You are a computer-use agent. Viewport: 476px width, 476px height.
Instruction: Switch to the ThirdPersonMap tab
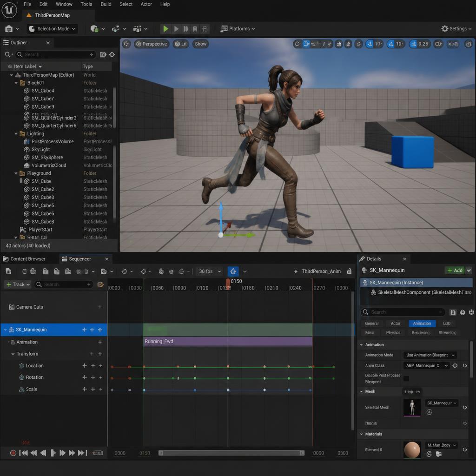(52, 15)
